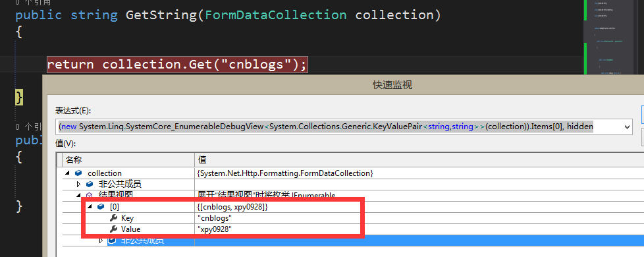Expand the highlighted 非公共成员 row
644x257 pixels.
click(101, 241)
